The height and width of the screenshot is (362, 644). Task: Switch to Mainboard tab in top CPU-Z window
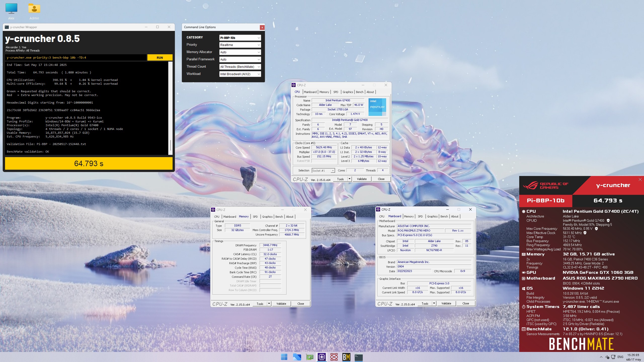310,92
